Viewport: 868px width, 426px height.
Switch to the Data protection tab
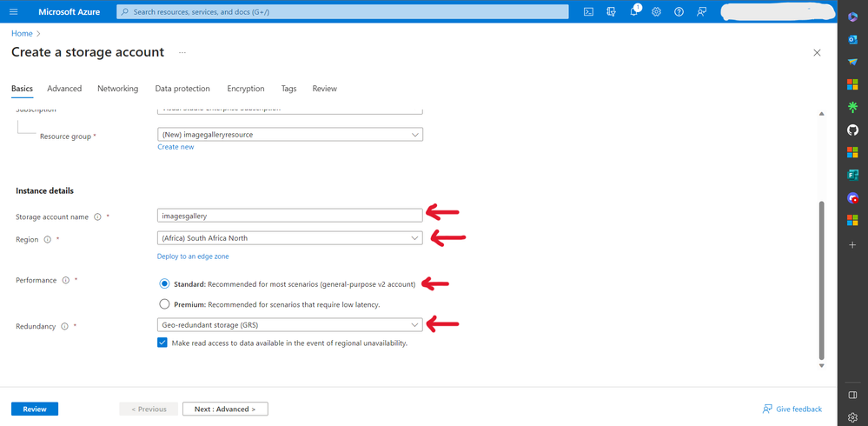182,89
